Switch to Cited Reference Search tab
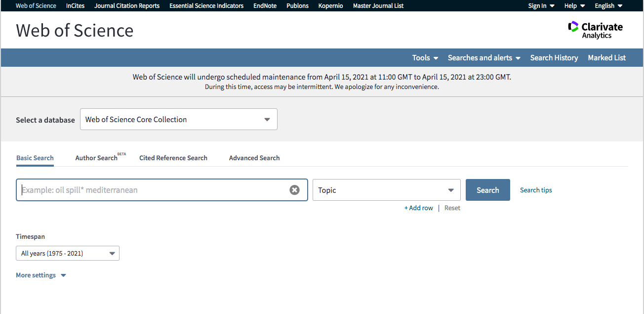This screenshot has width=644, height=314. tap(173, 158)
